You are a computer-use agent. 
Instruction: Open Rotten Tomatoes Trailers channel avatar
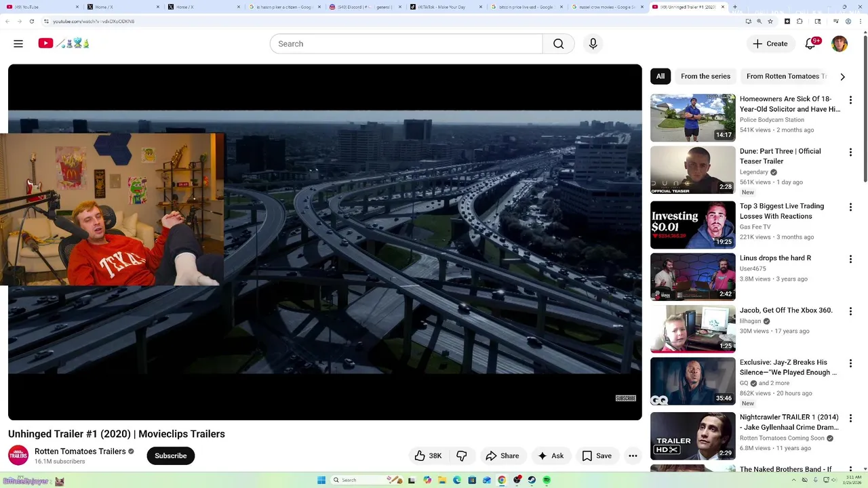[x=18, y=455]
